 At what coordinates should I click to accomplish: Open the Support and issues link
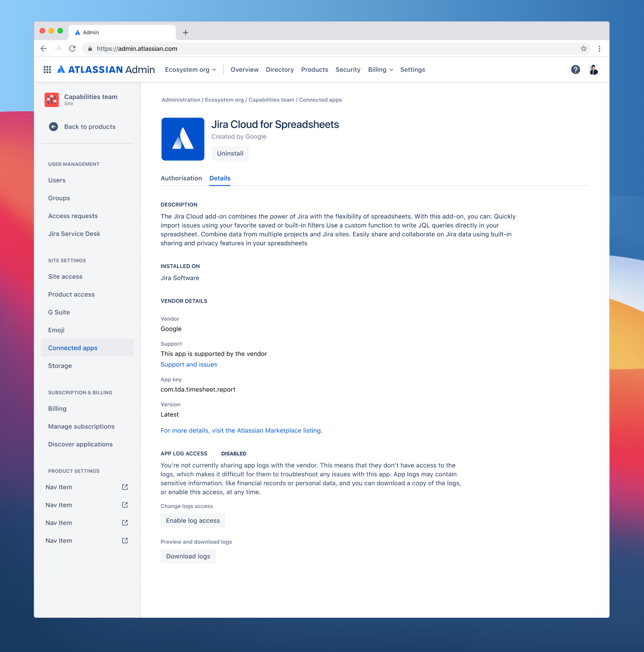click(189, 364)
